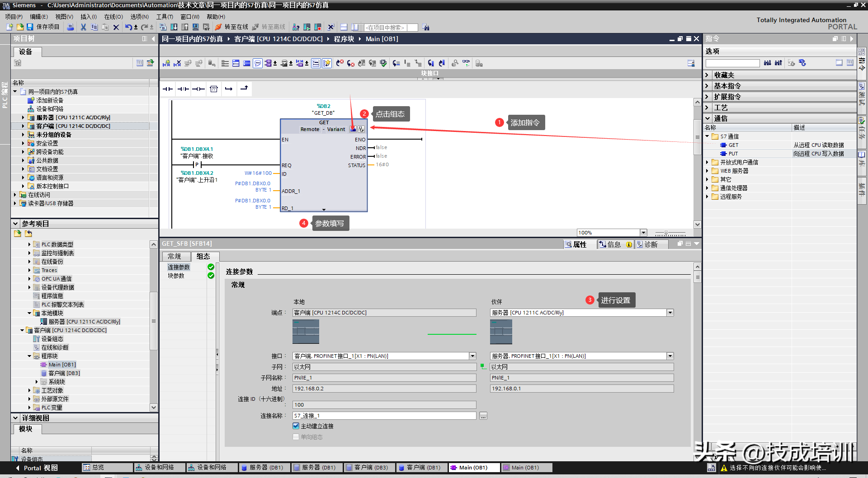
Task: Click the 连接名称 input field
Action: pyautogui.click(x=384, y=416)
